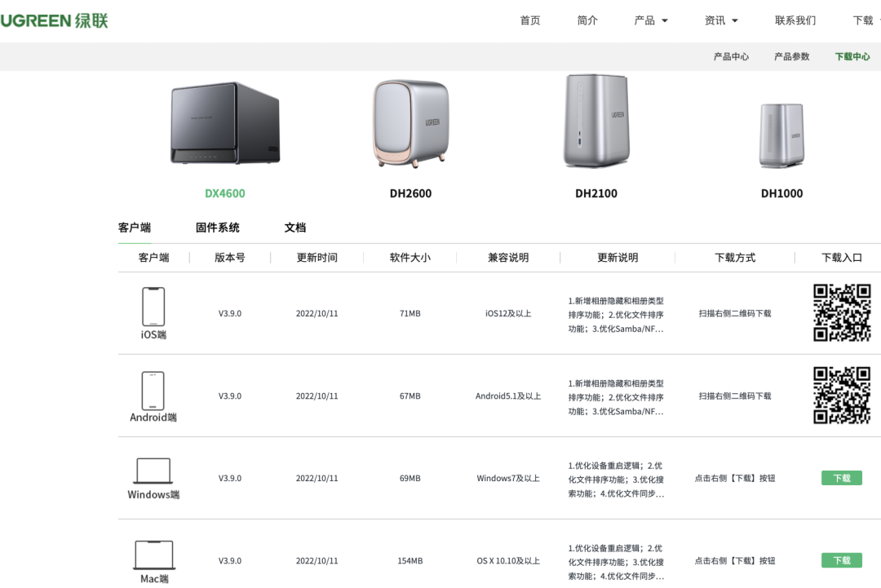Click the 更新说明 column header

click(618, 258)
